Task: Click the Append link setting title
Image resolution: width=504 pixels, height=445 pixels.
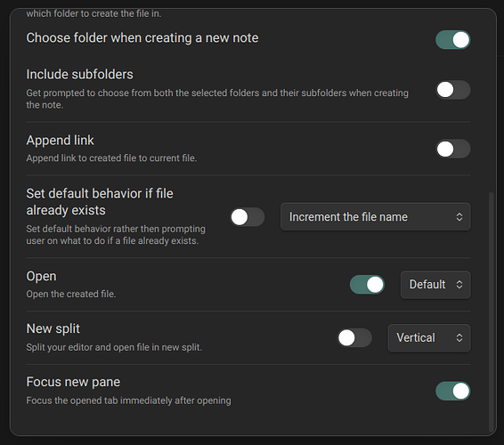Action: [61, 141]
